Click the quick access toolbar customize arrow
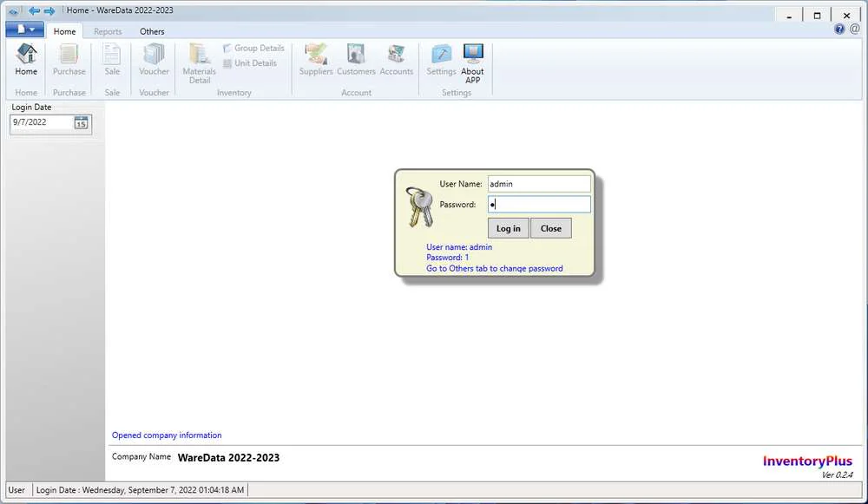Image resolution: width=868 pixels, height=504 pixels. point(11,10)
